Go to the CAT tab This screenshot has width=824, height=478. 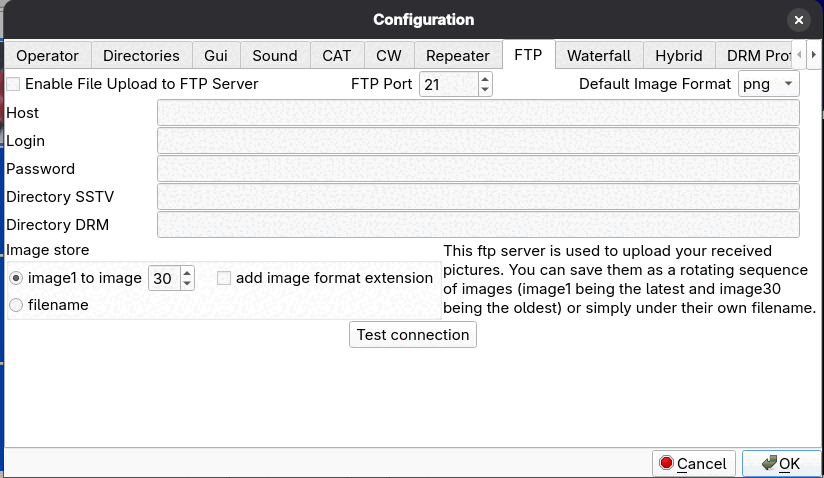(x=336, y=55)
